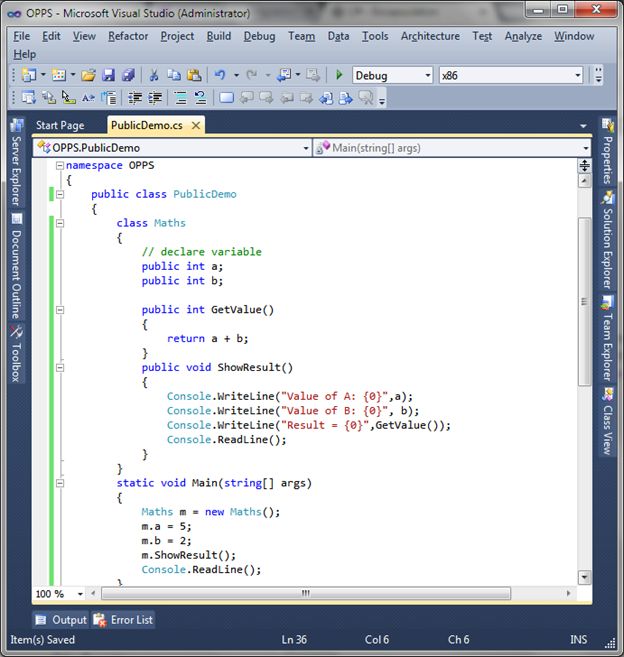Close the PublicDemo.cs tab

coord(196,125)
